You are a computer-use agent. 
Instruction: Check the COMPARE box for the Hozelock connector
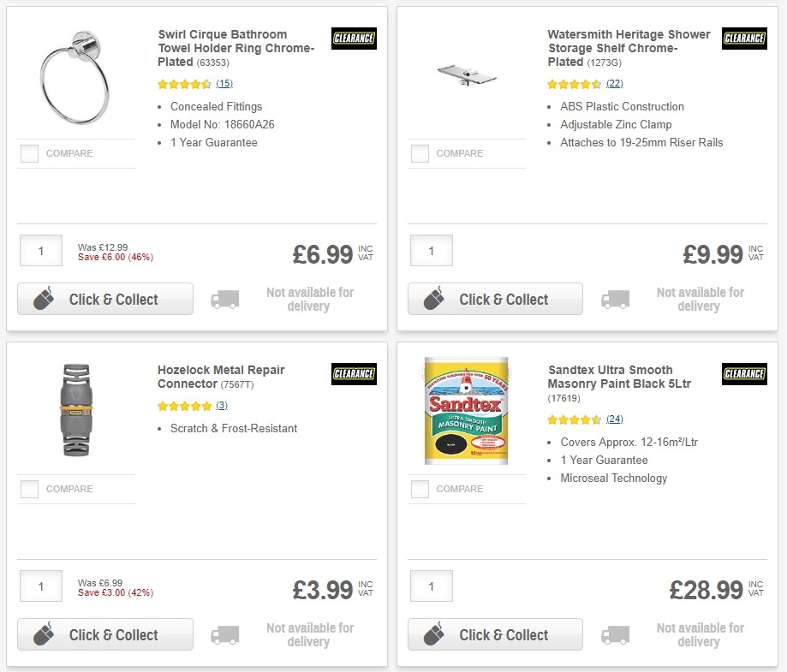coord(29,489)
